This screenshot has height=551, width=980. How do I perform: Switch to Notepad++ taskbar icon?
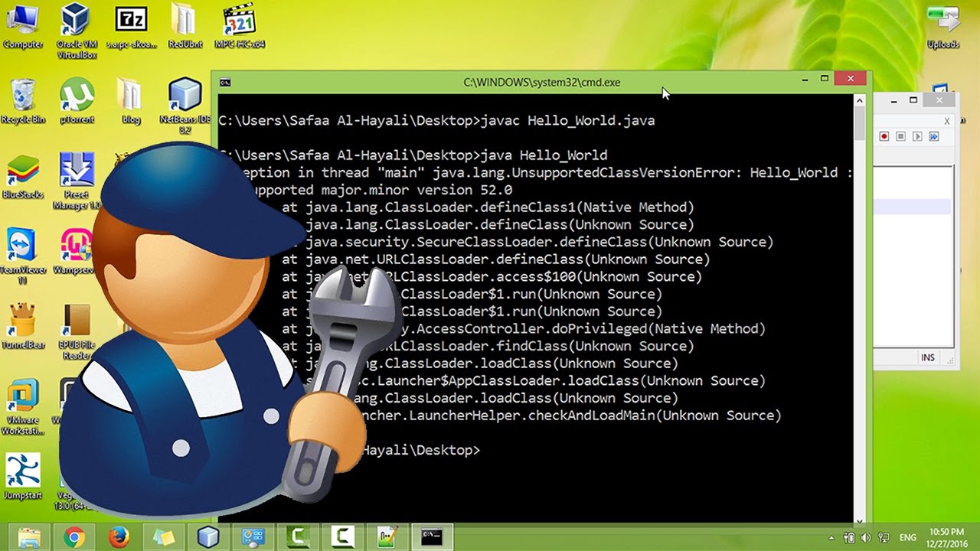pos(387,537)
